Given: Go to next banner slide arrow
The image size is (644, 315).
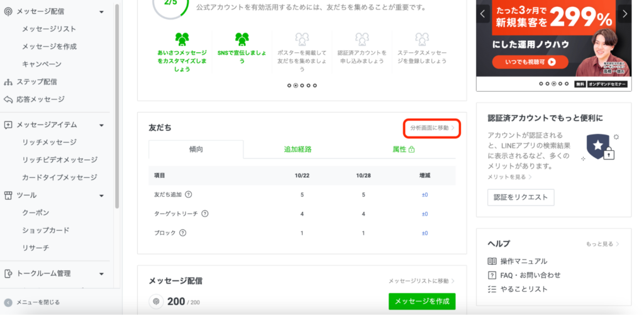Looking at the screenshot, I should click(x=625, y=14).
